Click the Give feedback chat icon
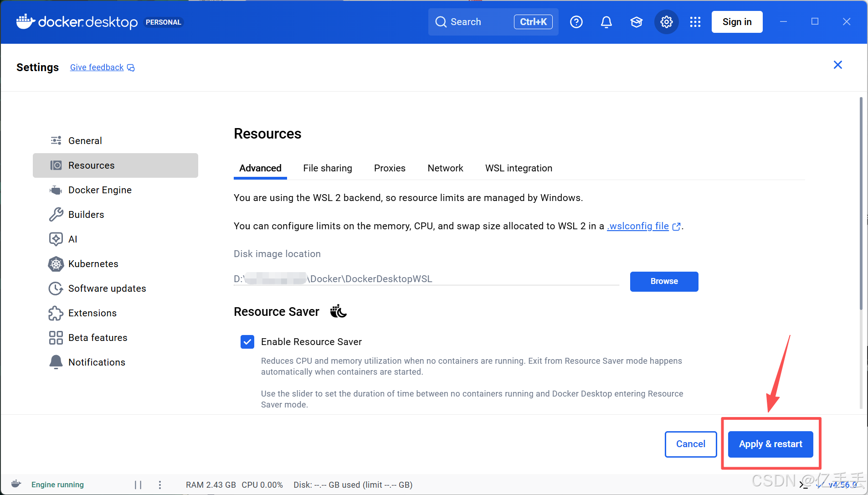 pos(131,67)
